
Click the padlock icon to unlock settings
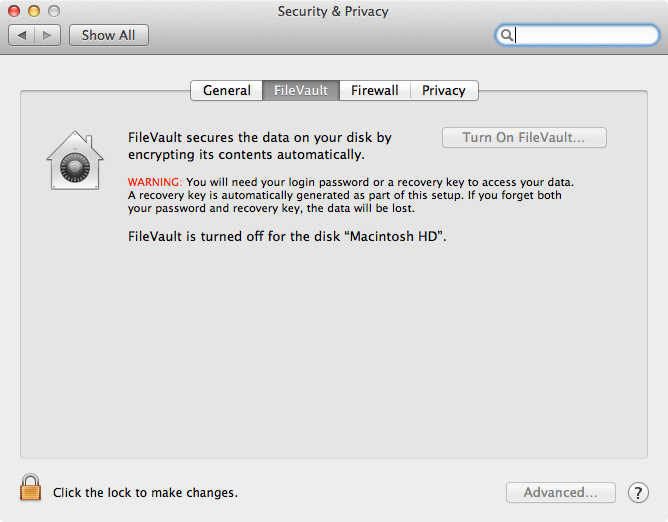click(x=30, y=487)
